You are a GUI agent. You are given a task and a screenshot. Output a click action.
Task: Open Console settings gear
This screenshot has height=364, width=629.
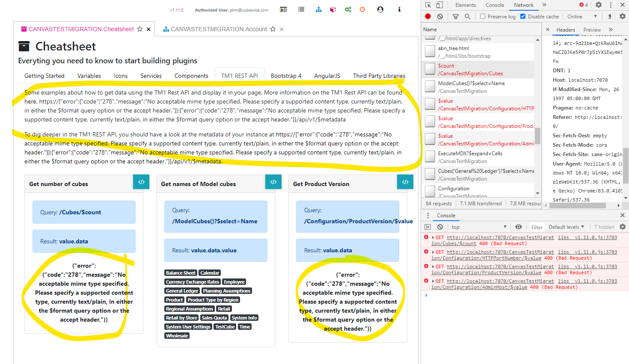click(623, 227)
